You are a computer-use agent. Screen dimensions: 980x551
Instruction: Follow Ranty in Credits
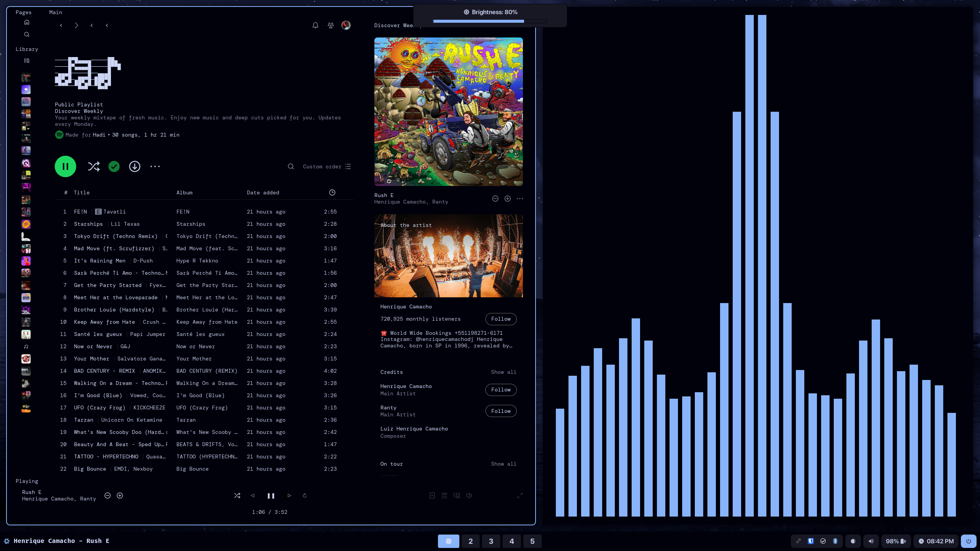click(501, 411)
